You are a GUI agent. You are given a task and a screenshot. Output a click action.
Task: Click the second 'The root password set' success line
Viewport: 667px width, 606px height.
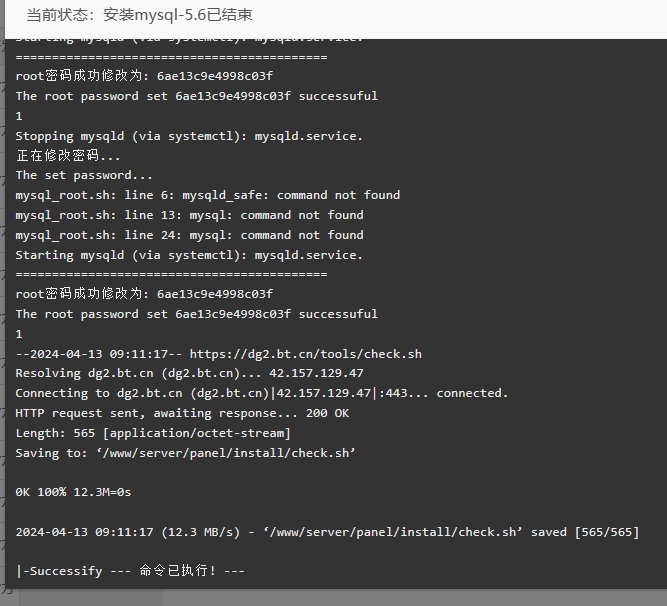197,314
